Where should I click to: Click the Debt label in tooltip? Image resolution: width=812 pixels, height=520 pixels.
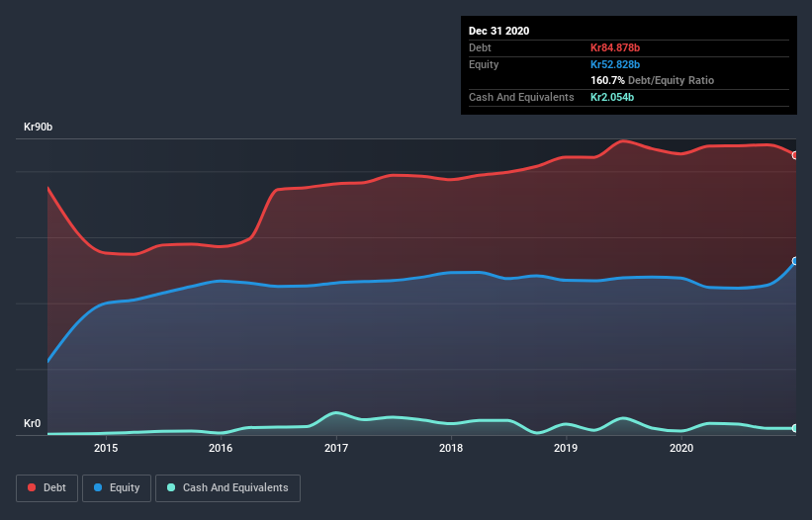pyautogui.click(x=480, y=47)
